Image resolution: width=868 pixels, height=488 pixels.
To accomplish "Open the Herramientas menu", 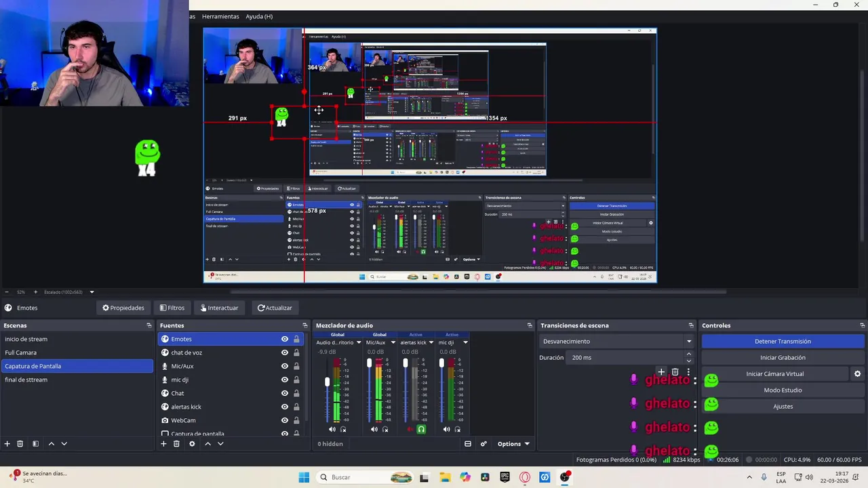I will (220, 16).
